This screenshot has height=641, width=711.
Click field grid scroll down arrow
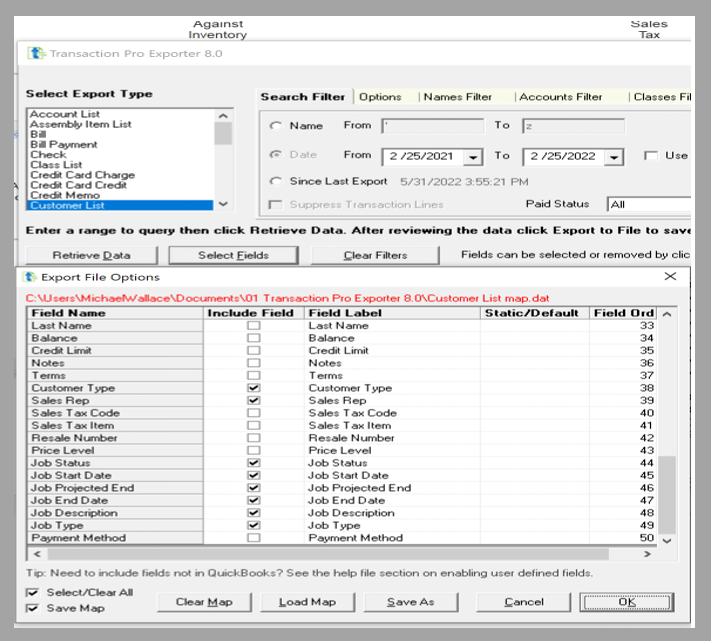667,540
